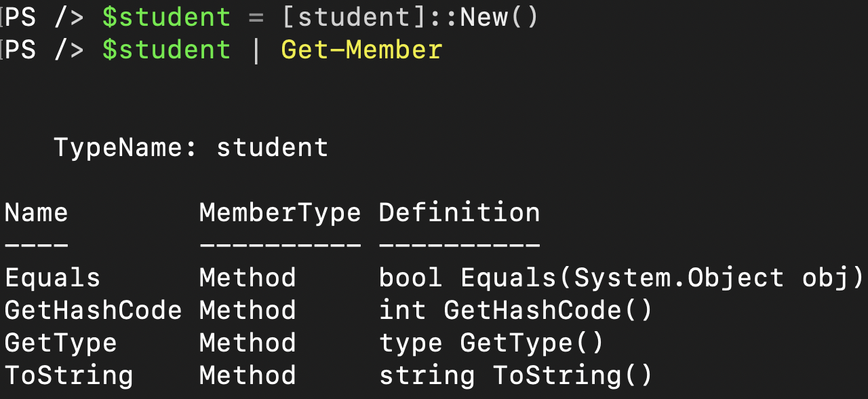The height and width of the screenshot is (399, 868).
Task: Click the MemberType column header
Action: pyautogui.click(x=280, y=213)
